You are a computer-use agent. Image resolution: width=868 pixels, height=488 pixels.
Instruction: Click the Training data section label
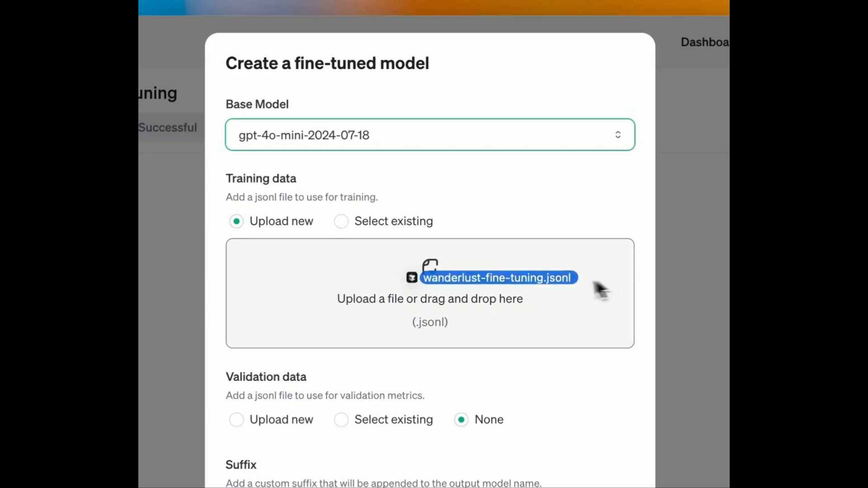pyautogui.click(x=261, y=178)
